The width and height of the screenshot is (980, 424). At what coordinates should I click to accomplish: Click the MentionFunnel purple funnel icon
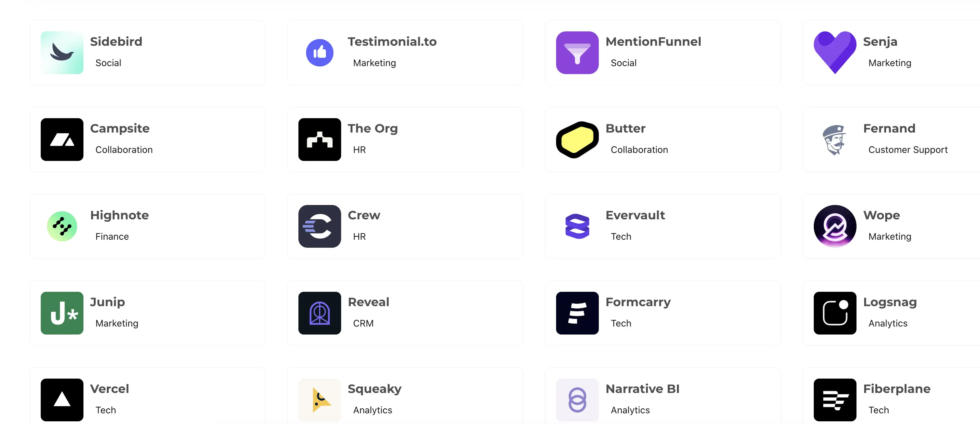(577, 52)
